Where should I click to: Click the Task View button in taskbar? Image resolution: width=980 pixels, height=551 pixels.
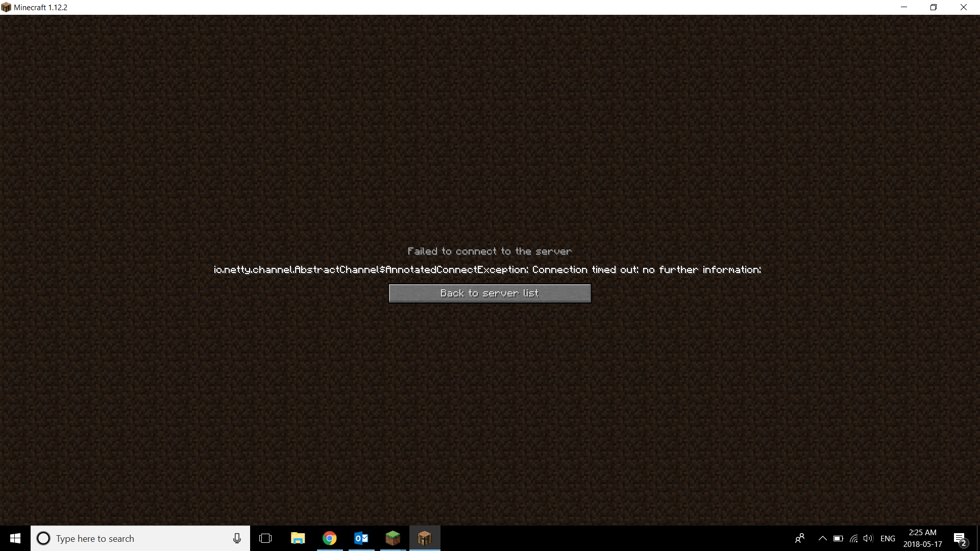pyautogui.click(x=265, y=538)
